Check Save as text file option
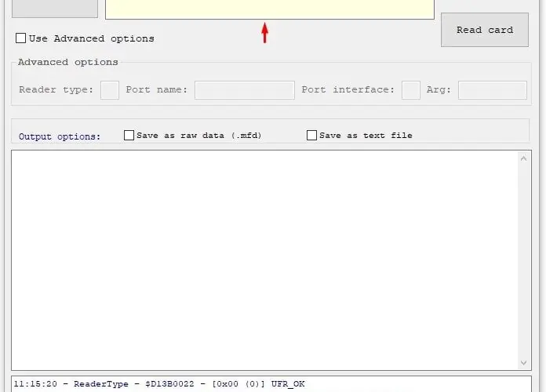The image size is (546, 392). pyautogui.click(x=311, y=135)
